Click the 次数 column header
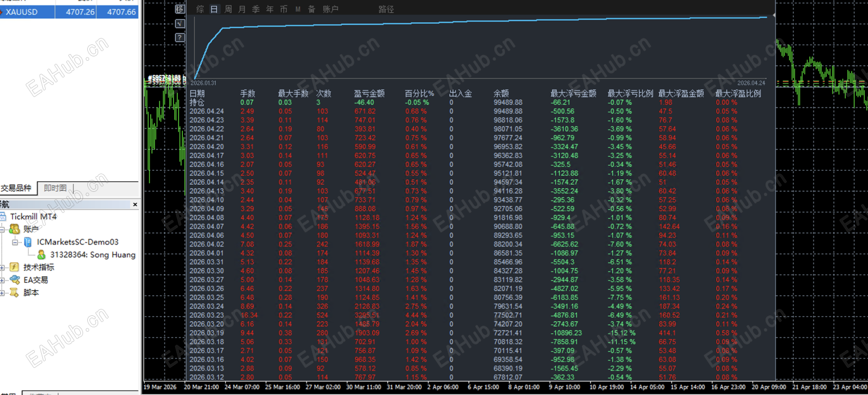The height and width of the screenshot is (395, 868). 324,94
